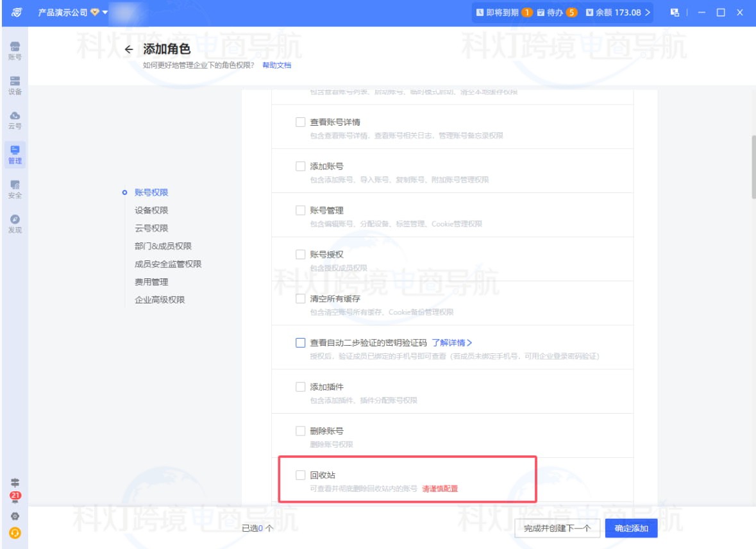This screenshot has width=756, height=549.
Task: Select the 账号权限 category
Action: 152,191
